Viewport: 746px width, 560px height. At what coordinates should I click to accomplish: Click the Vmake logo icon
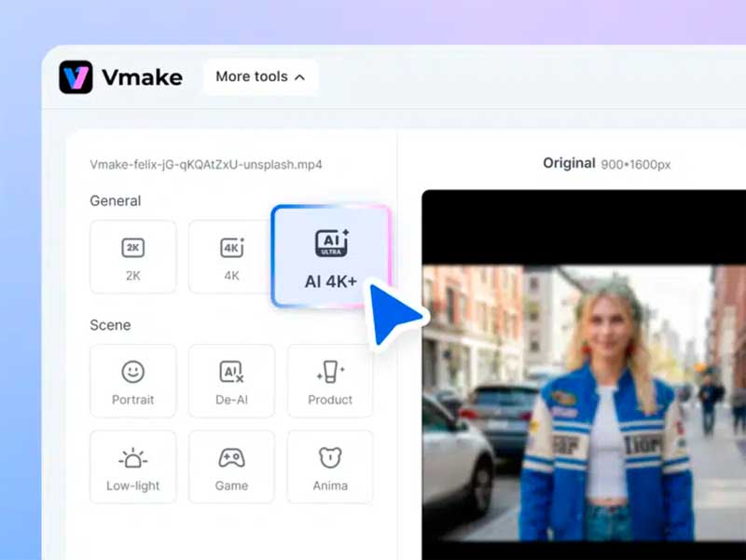click(76, 77)
